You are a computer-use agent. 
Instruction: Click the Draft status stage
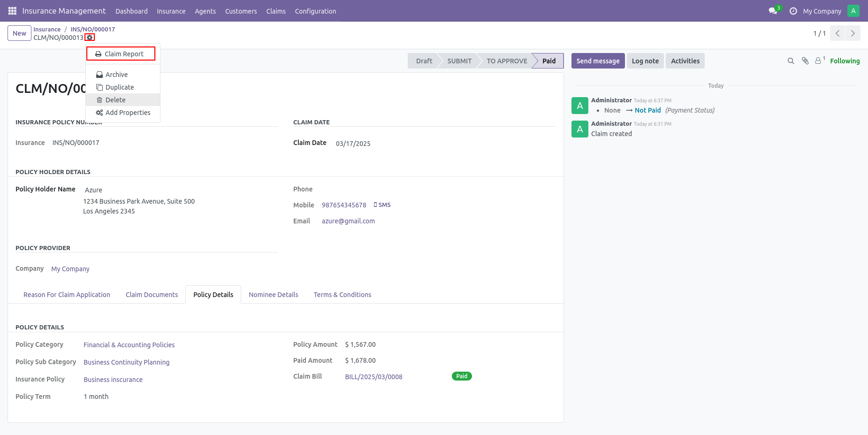click(x=424, y=61)
